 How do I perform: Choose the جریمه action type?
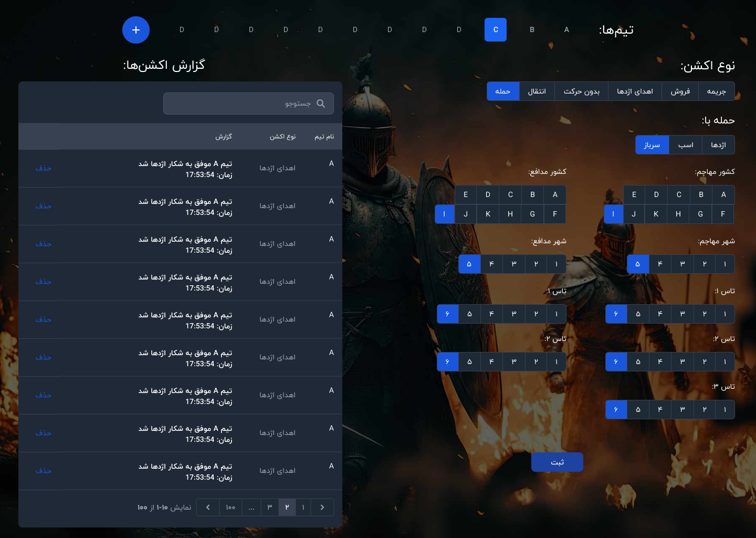(716, 91)
